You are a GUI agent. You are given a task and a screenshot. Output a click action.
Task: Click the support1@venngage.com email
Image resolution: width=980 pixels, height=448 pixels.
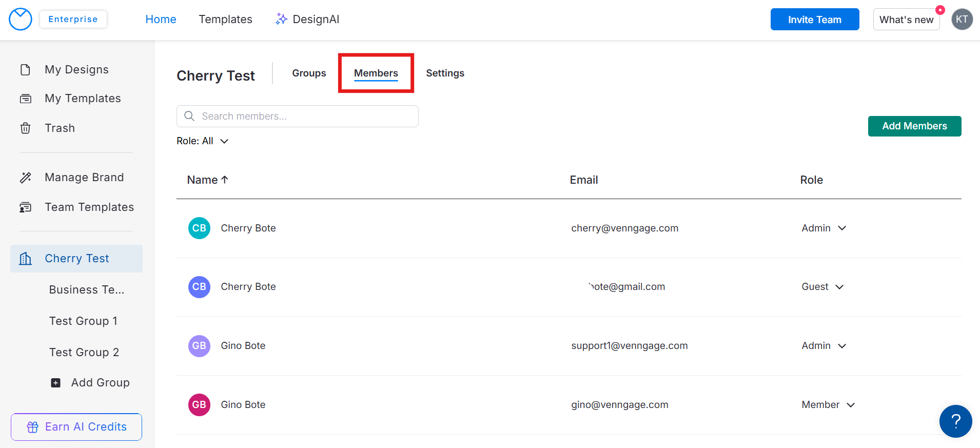pyautogui.click(x=630, y=346)
